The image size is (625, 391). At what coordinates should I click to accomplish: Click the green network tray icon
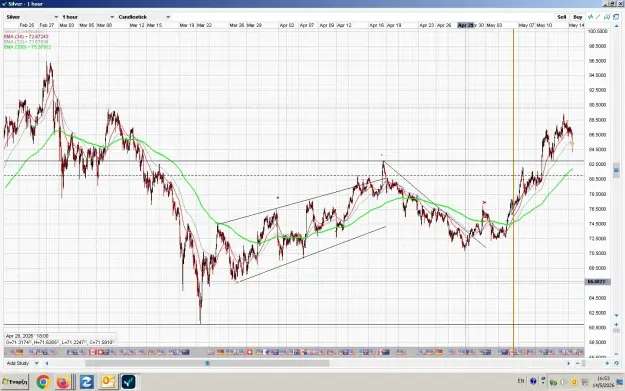pyautogui.click(x=554, y=382)
